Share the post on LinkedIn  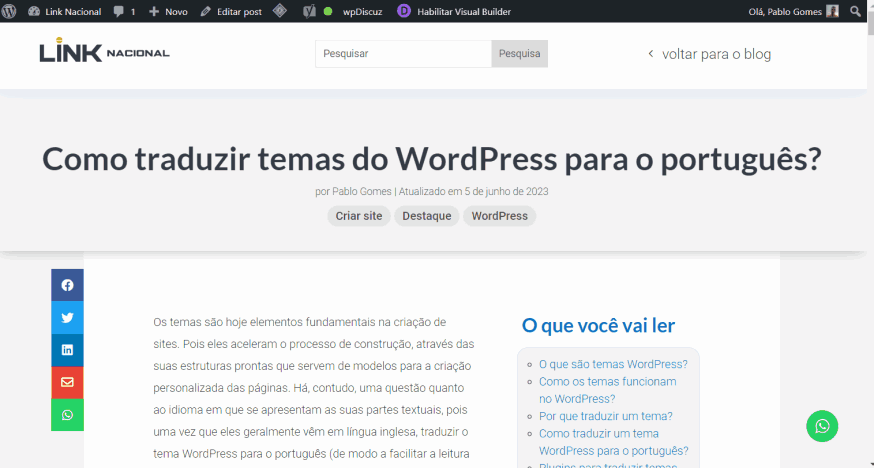67,350
